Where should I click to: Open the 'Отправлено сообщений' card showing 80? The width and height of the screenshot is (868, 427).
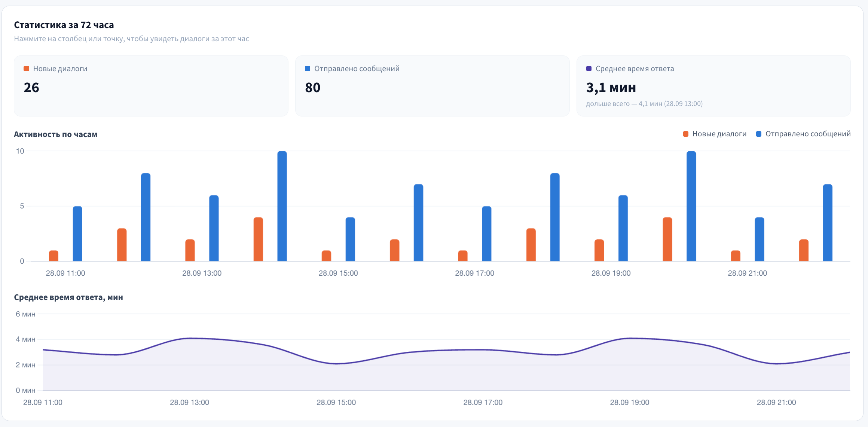click(433, 86)
